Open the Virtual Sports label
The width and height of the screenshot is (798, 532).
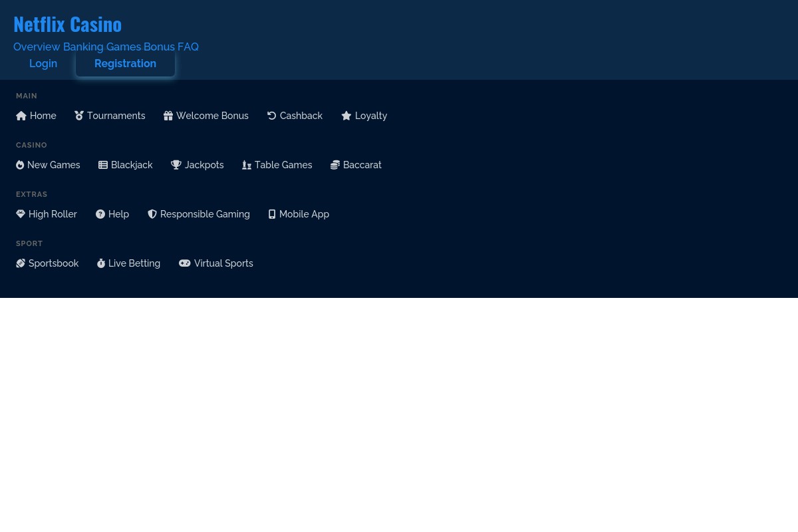pos(223,263)
